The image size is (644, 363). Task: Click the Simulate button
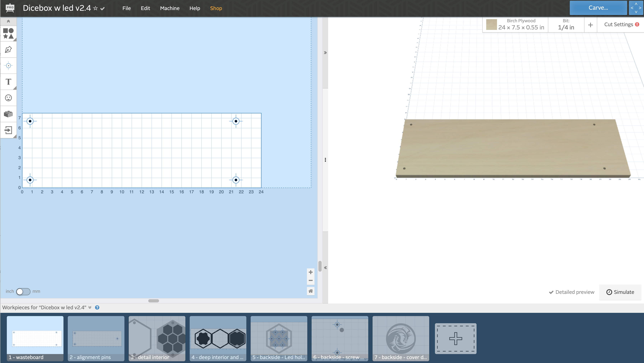620,292
